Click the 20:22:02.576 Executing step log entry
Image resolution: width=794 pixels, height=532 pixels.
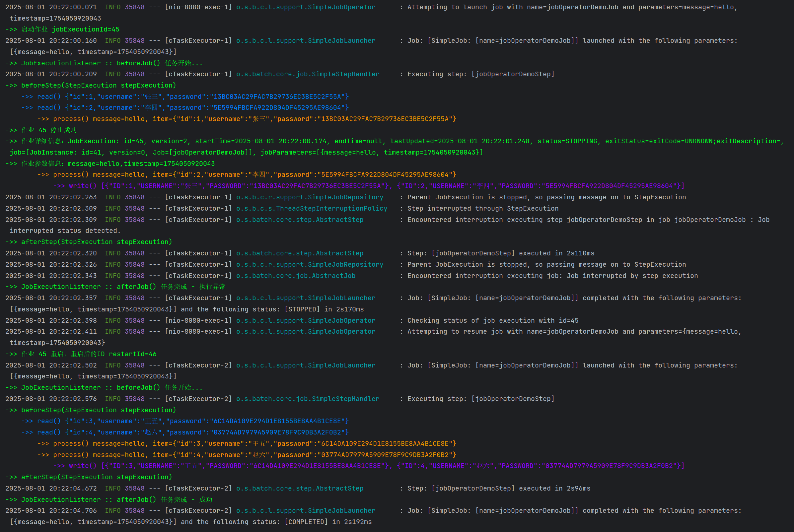click(280, 399)
